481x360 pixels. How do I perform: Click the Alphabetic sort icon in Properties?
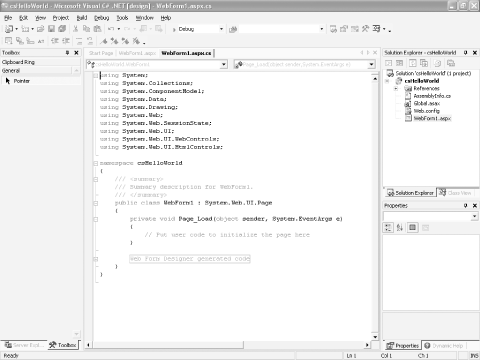click(x=400, y=228)
